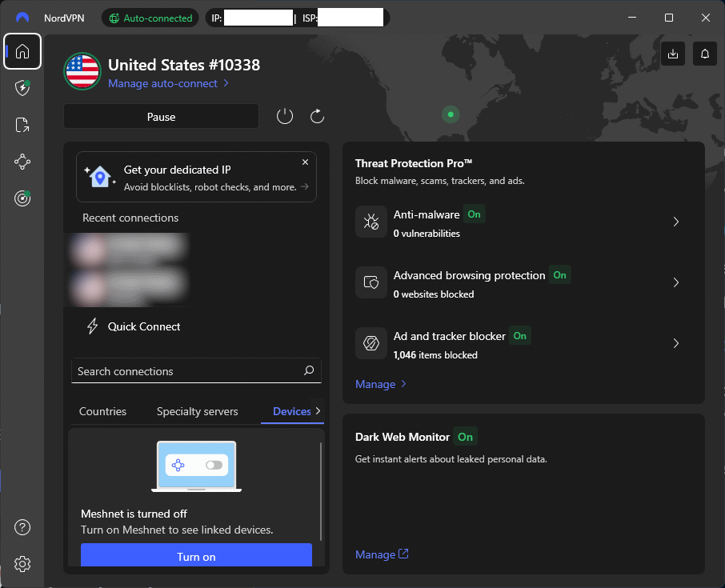Image resolution: width=725 pixels, height=588 pixels.
Task: Click the search magnifier icon
Action: click(309, 370)
